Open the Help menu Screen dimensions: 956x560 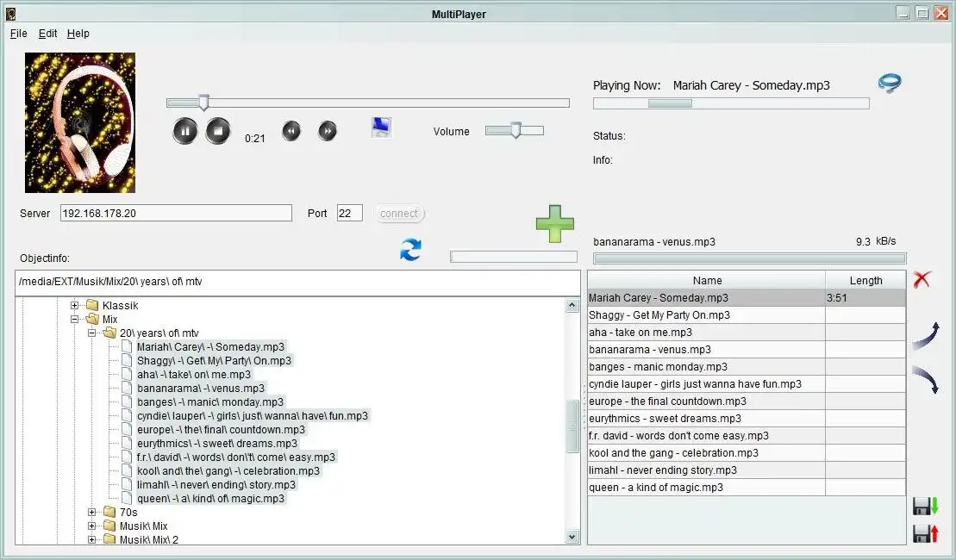[78, 34]
